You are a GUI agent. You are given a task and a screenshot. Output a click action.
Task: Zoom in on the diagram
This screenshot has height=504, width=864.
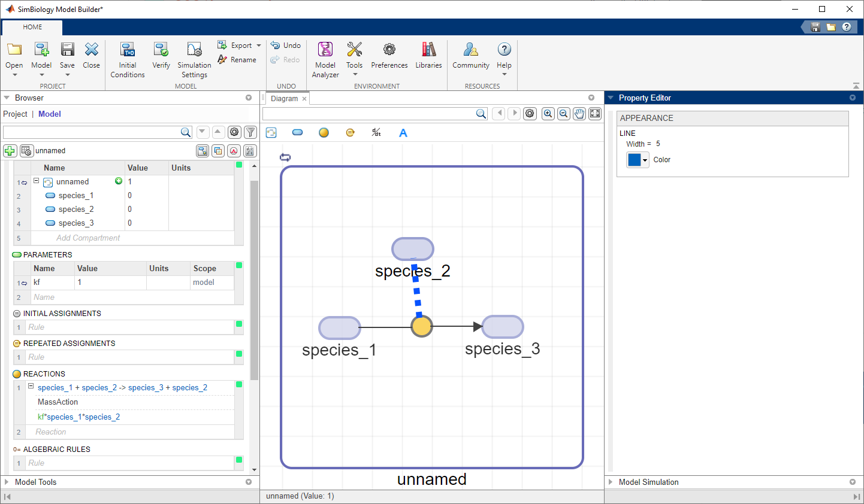tap(548, 114)
